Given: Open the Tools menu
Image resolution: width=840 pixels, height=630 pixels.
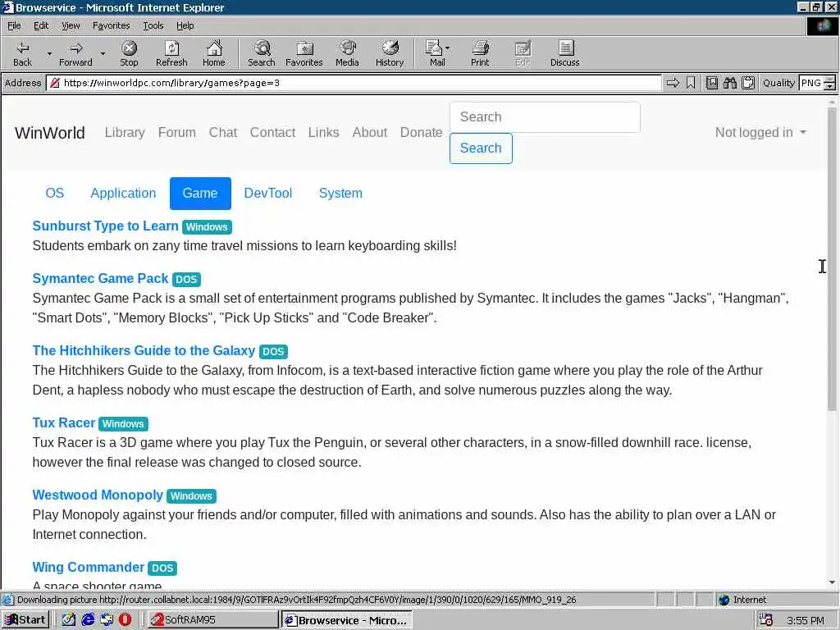Looking at the screenshot, I should pos(153,25).
